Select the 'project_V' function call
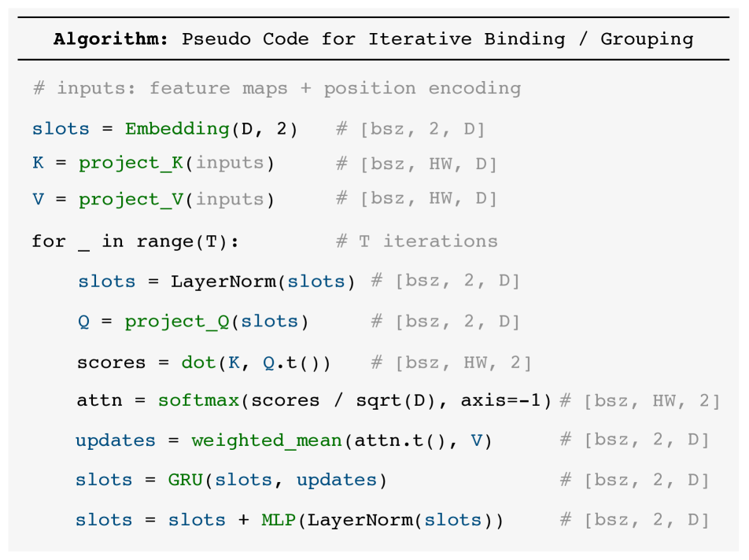Image resolution: width=749 pixels, height=560 pixels. 131,199
